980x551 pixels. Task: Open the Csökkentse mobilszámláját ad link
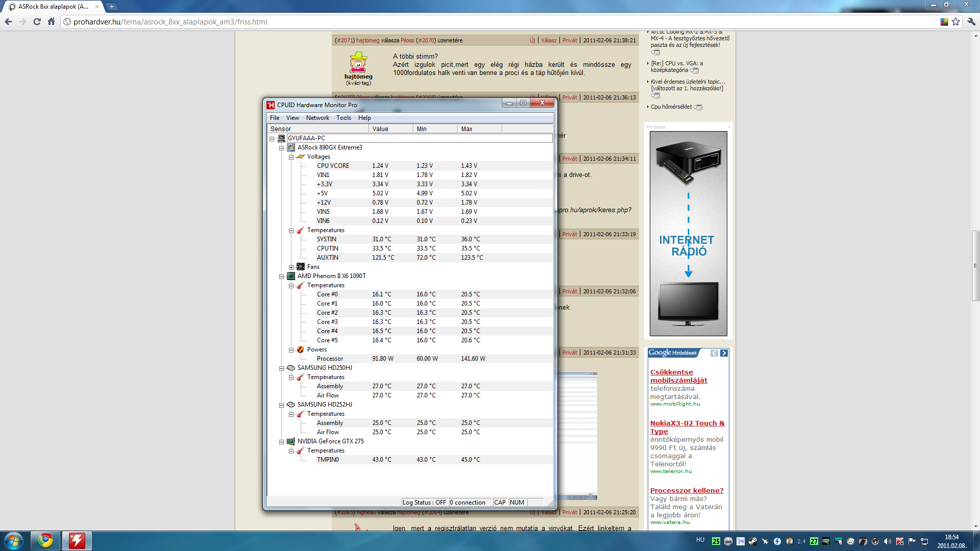coord(678,376)
